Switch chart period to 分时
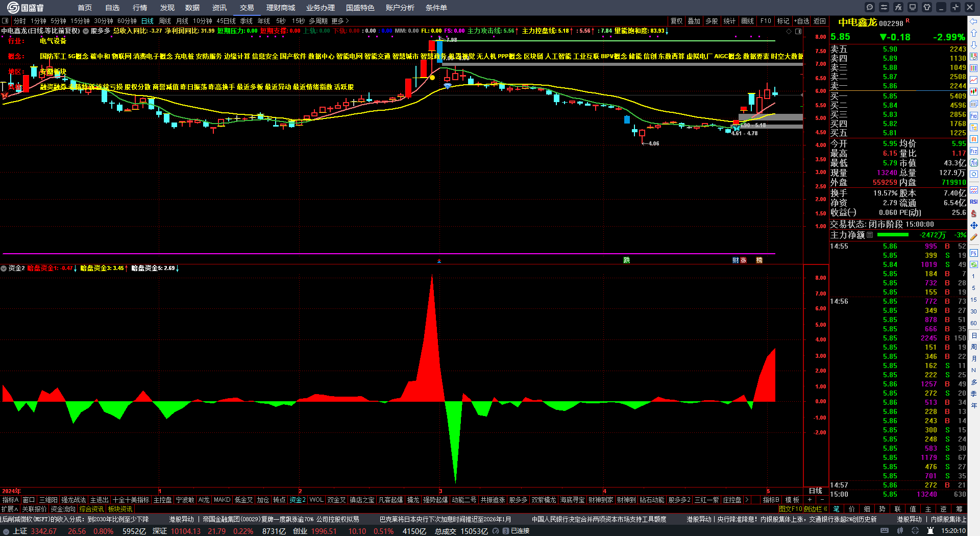The width and height of the screenshot is (980, 536). coord(20,21)
